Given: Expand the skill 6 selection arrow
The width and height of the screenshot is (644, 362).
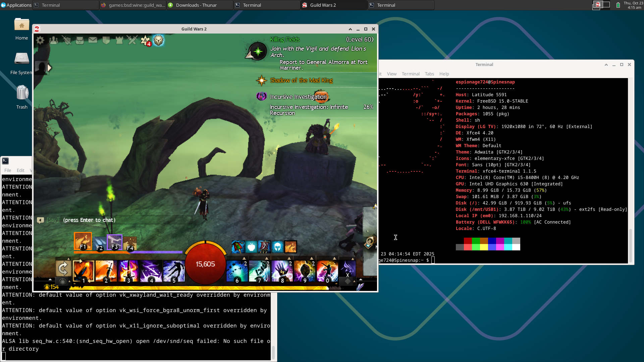Looking at the screenshot, I should (x=244, y=258).
